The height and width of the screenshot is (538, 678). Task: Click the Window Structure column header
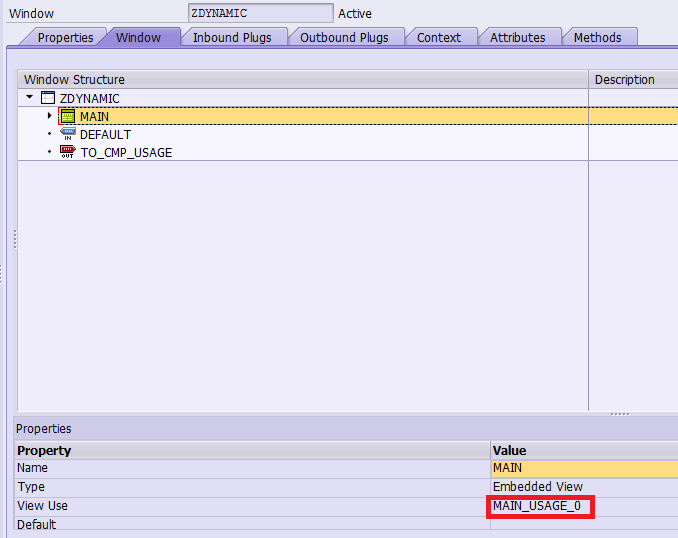click(303, 80)
